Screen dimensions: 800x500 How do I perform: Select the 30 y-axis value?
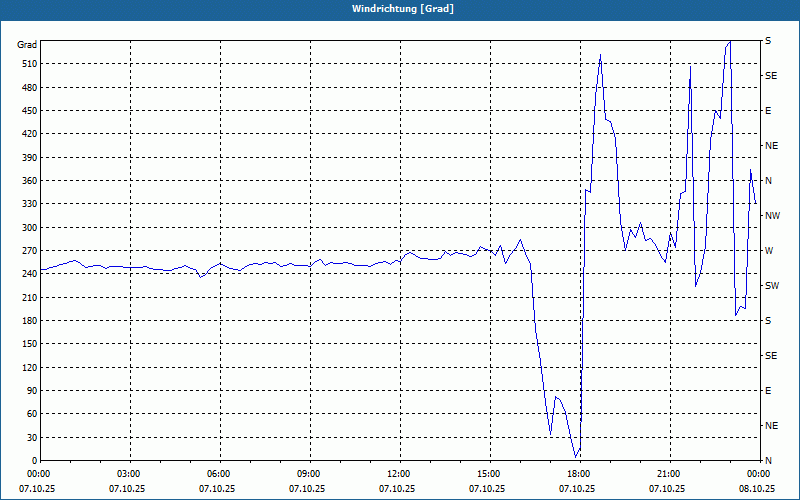[32, 437]
